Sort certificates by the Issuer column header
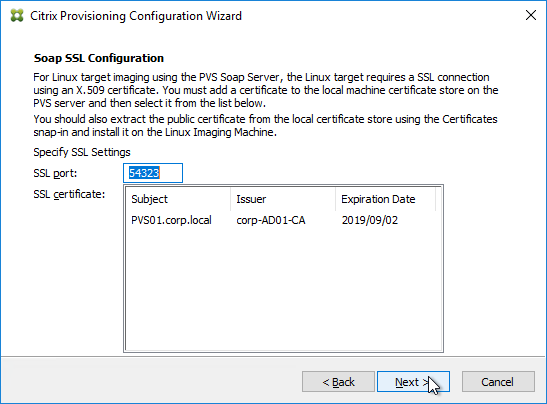Image resolution: width=547 pixels, height=404 pixels. click(x=283, y=199)
